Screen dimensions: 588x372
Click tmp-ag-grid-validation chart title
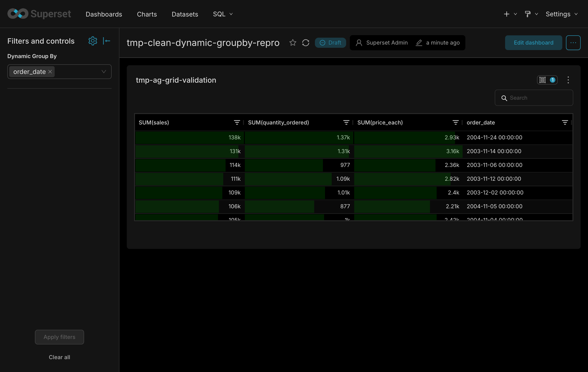coord(176,80)
